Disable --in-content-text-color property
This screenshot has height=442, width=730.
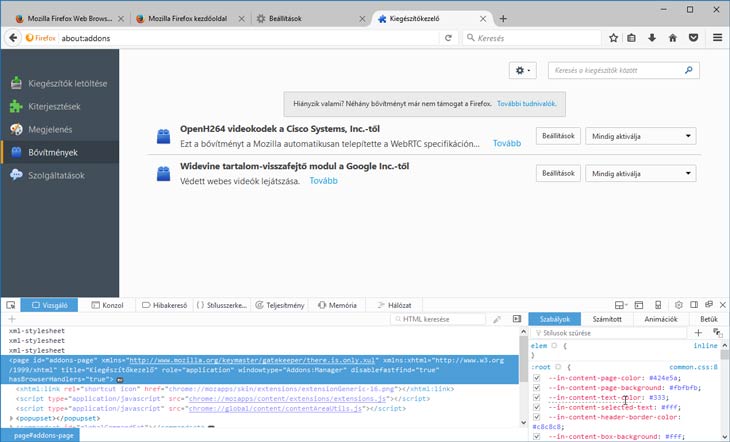[536, 397]
